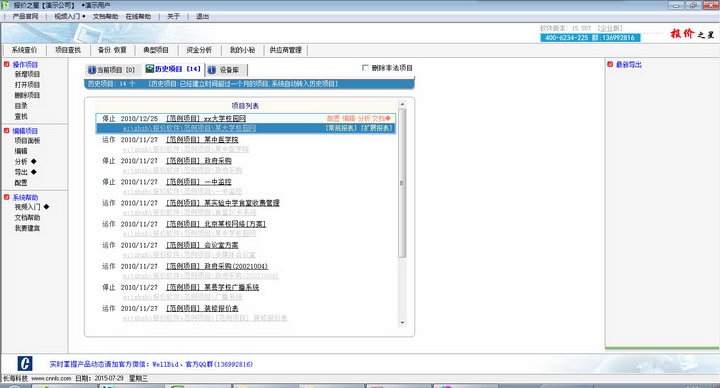This screenshot has height=388, width=720.
Task: Open project [范例项目] 北京某校网络[方案]
Action: pos(216,224)
